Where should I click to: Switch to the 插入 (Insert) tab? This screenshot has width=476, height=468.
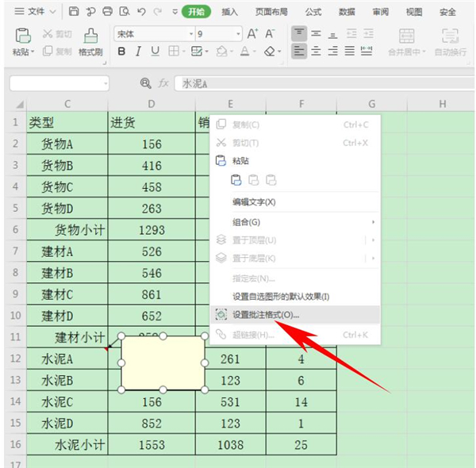click(x=230, y=12)
